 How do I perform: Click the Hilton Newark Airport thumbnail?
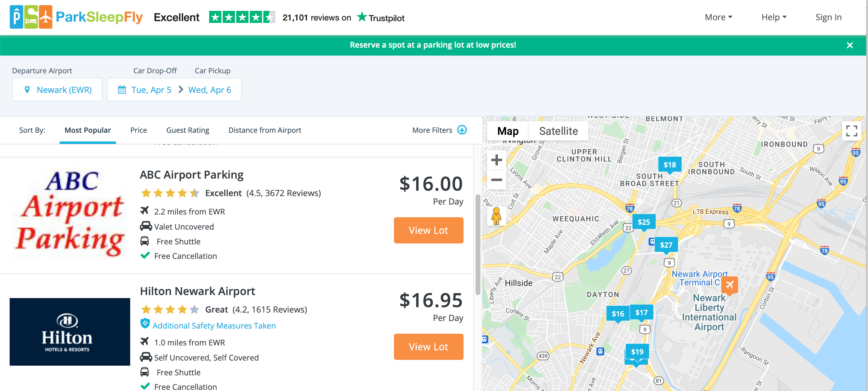point(70,332)
